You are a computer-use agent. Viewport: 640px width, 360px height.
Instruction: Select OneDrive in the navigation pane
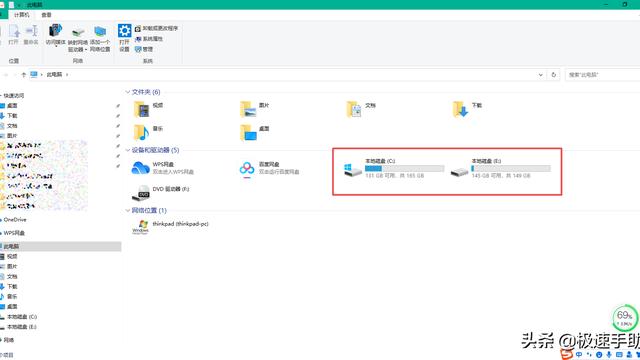(15, 220)
